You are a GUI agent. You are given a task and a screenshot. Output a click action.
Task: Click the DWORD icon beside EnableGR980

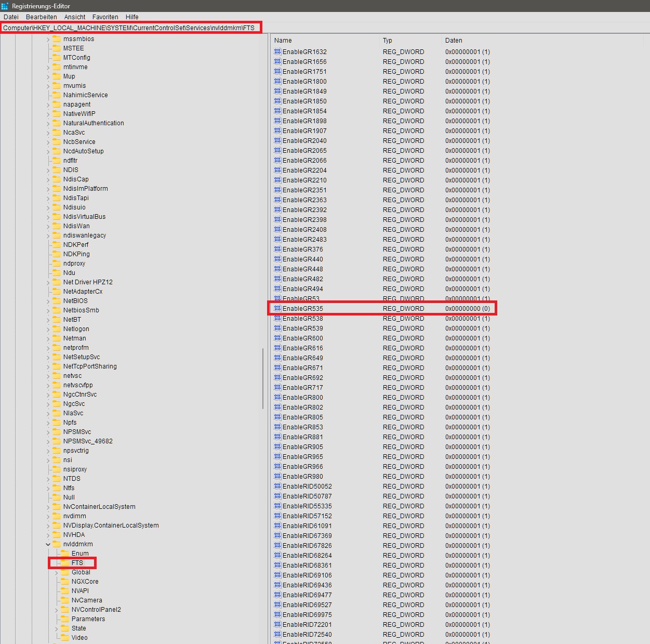click(x=277, y=477)
